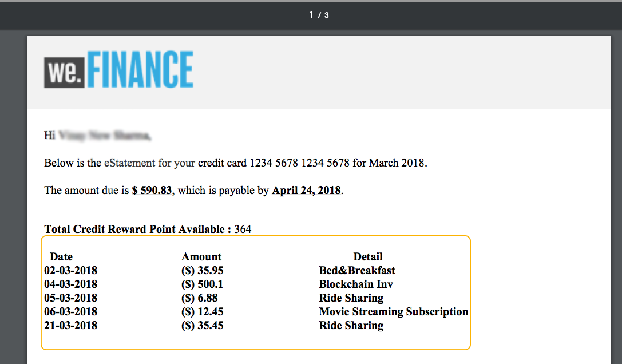
Task: Select the underlined $ 590.83 amount due
Action: pos(152,191)
